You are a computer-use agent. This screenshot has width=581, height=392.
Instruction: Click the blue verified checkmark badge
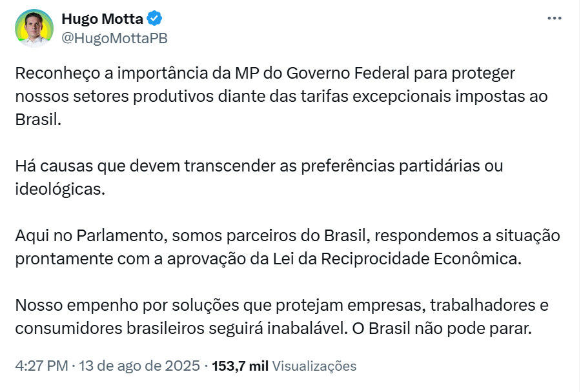click(x=153, y=19)
